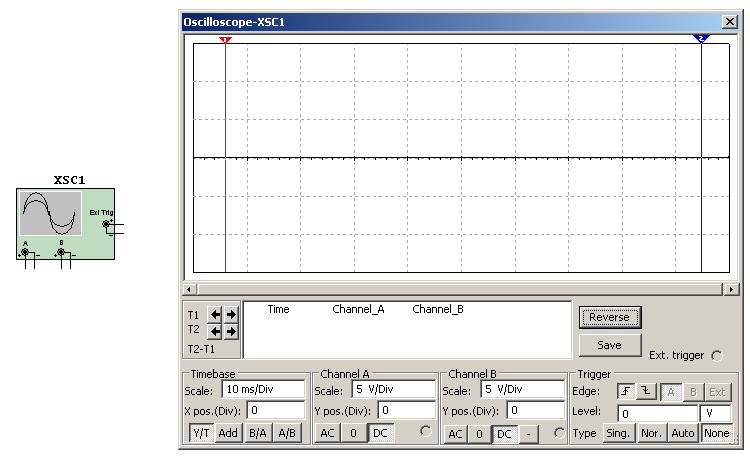Click the Reverse button

[609, 317]
